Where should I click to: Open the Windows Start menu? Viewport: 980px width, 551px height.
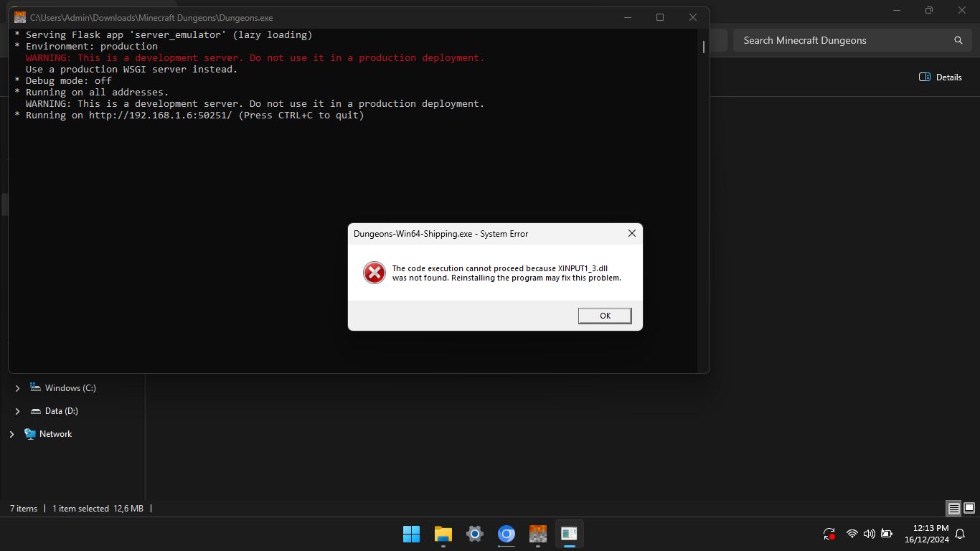coord(411,534)
